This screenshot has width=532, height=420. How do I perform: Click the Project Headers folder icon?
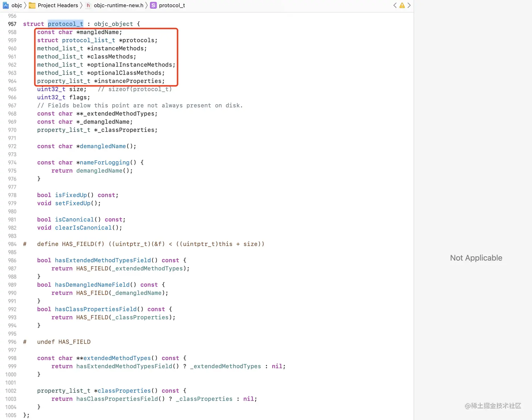(x=32, y=5)
